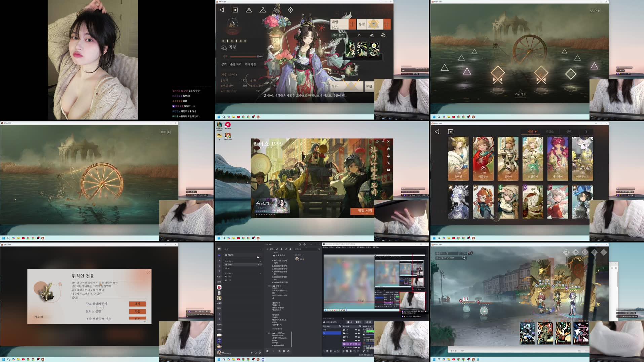
Task: Adjust the desktop audio volume slider in OBS
Action: tap(370, 334)
